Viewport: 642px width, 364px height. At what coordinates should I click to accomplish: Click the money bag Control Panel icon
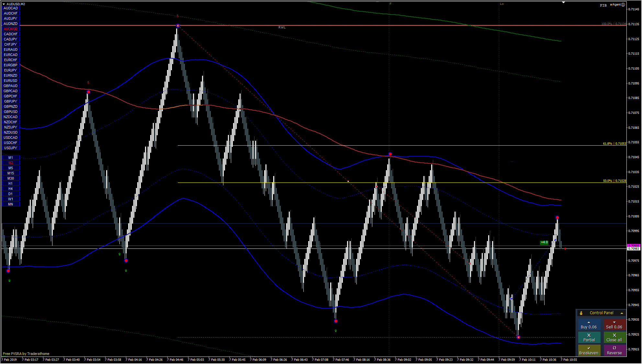(x=581, y=313)
